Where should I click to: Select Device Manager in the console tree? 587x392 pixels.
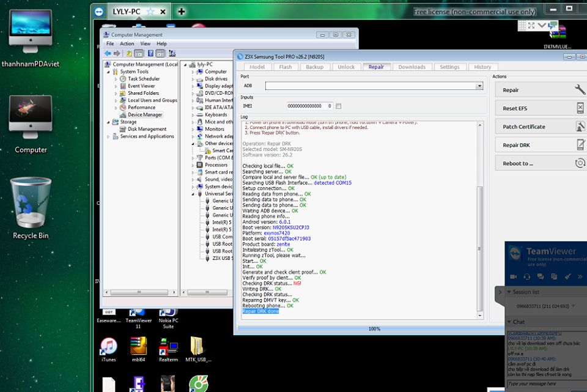pyautogui.click(x=145, y=114)
